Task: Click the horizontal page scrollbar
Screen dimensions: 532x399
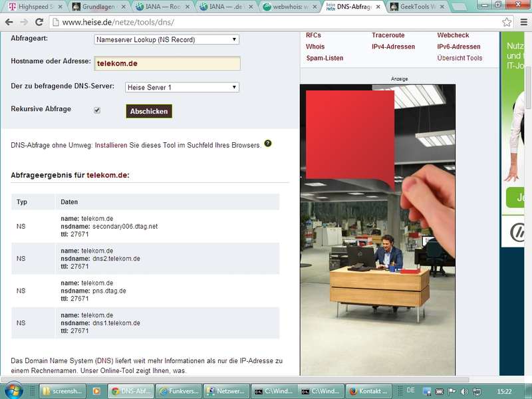Action: pyautogui.click(x=235, y=379)
